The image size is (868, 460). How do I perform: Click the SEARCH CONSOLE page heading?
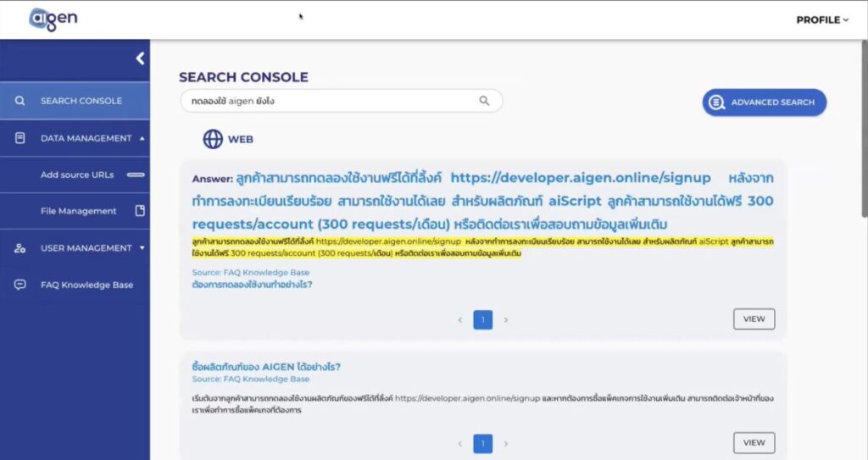pos(243,77)
